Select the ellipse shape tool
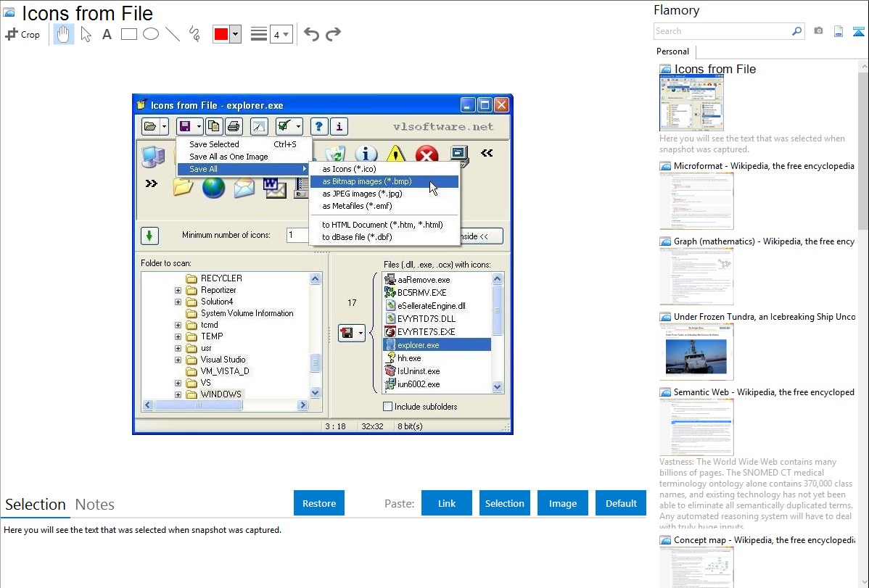869x588 pixels. tap(151, 34)
